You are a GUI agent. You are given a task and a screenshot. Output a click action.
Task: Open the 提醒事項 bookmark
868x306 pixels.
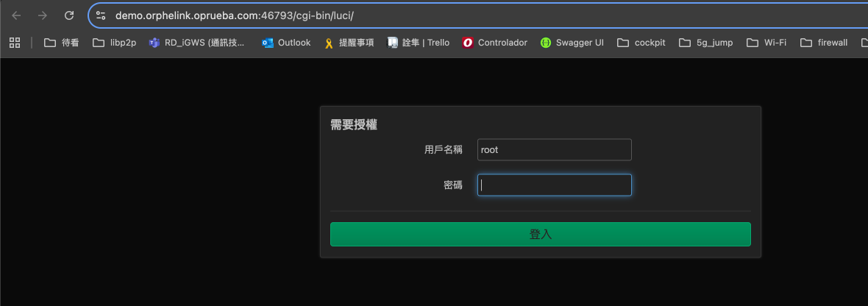click(x=349, y=43)
